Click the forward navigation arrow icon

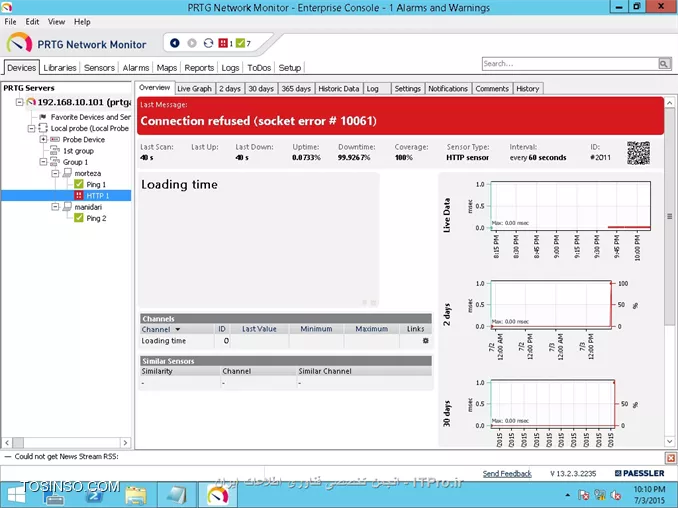pyautogui.click(x=192, y=43)
